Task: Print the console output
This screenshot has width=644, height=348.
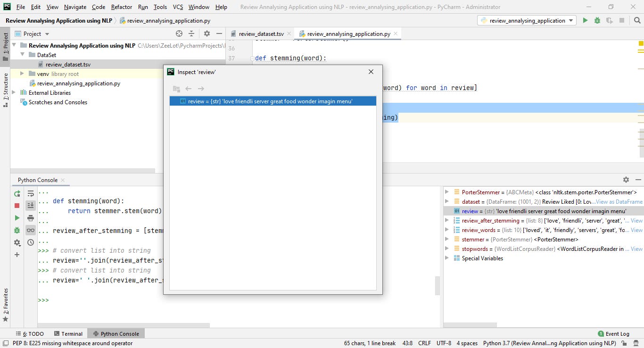Action: pos(30,217)
